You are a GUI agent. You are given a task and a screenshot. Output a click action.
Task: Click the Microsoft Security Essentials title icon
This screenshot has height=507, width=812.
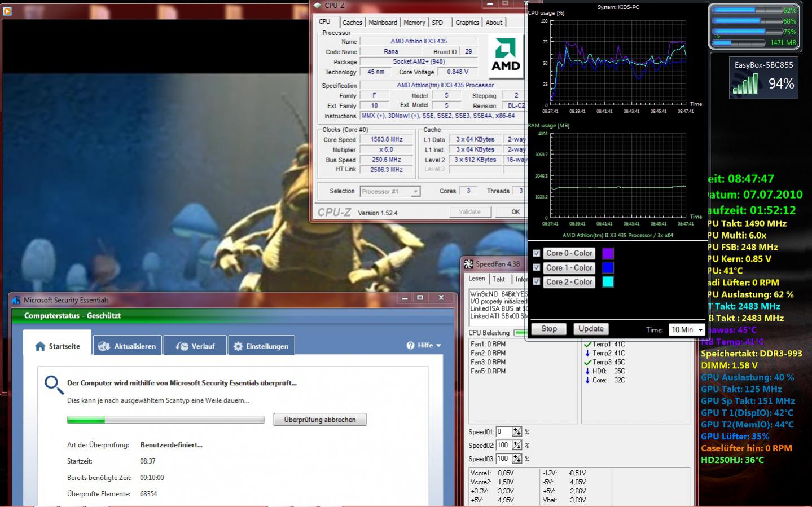coord(16,300)
